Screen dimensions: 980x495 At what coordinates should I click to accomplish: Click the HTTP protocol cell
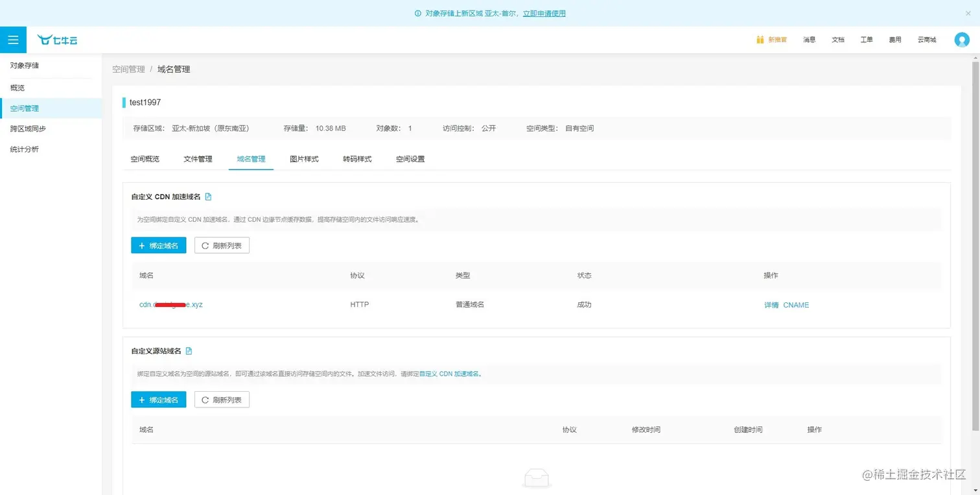(359, 304)
